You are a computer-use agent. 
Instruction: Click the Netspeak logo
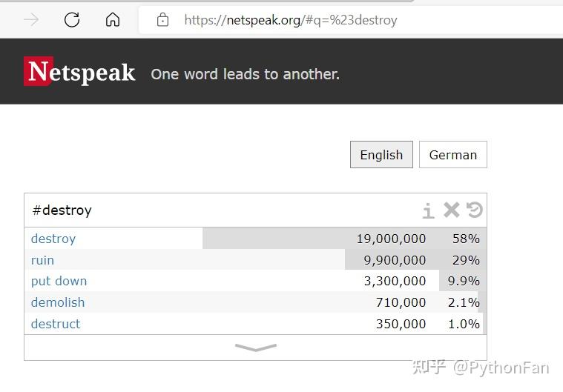80,72
